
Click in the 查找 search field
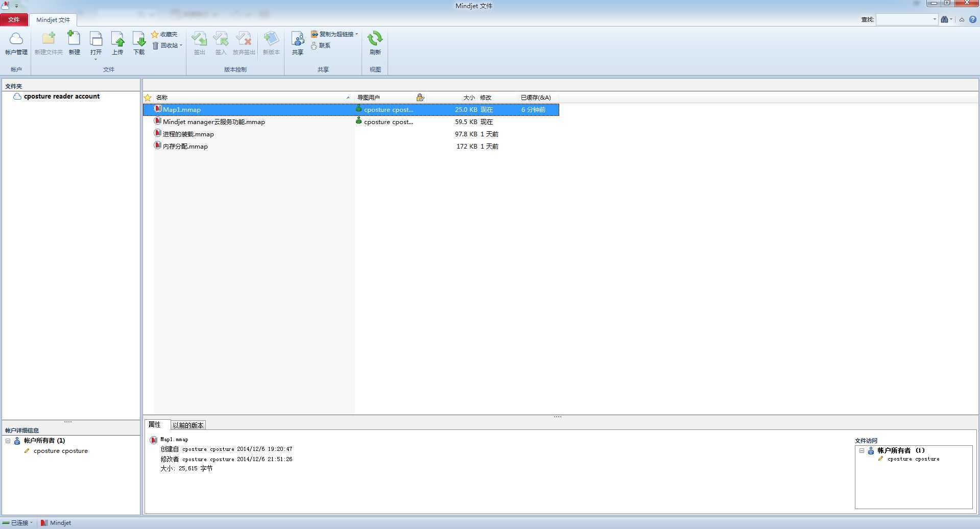[903, 19]
